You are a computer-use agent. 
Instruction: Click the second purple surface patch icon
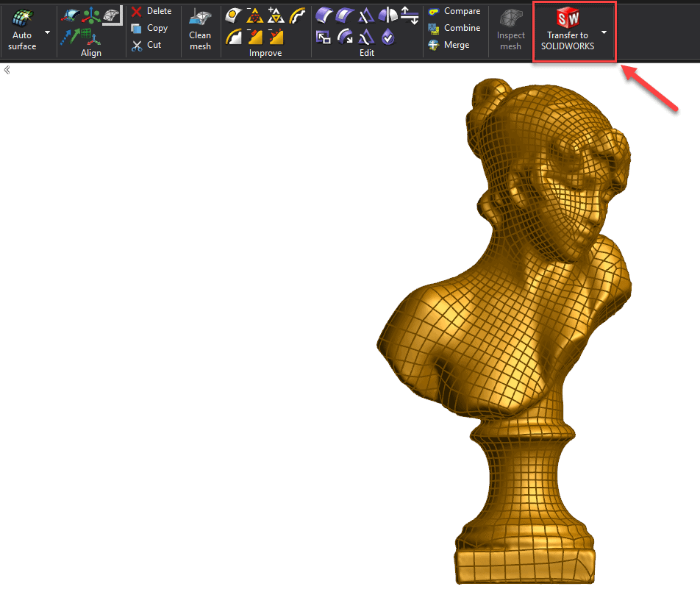345,15
